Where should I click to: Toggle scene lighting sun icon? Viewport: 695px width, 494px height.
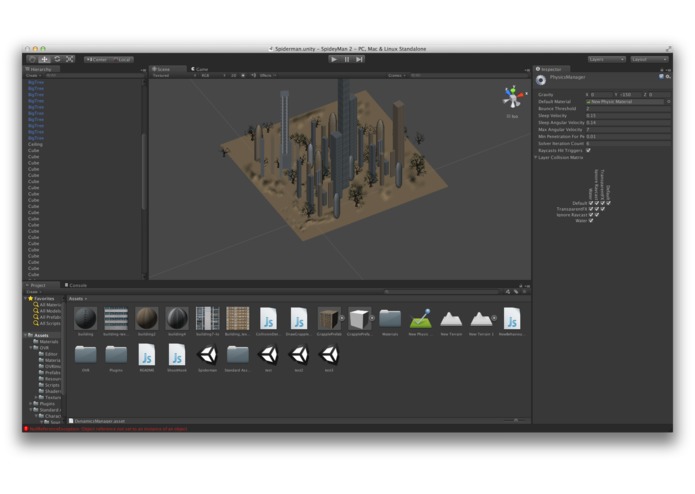click(243, 76)
